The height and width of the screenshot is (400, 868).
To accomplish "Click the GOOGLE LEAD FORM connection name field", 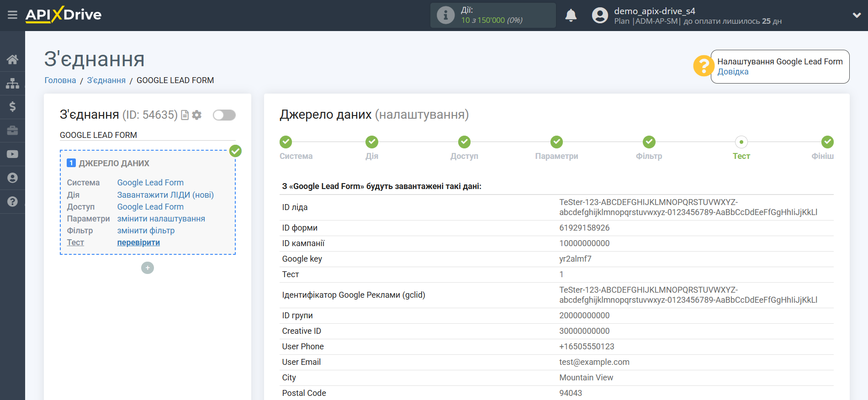I will (x=148, y=135).
